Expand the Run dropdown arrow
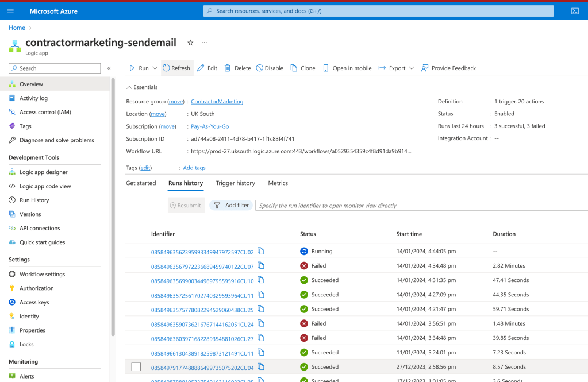 coord(155,68)
